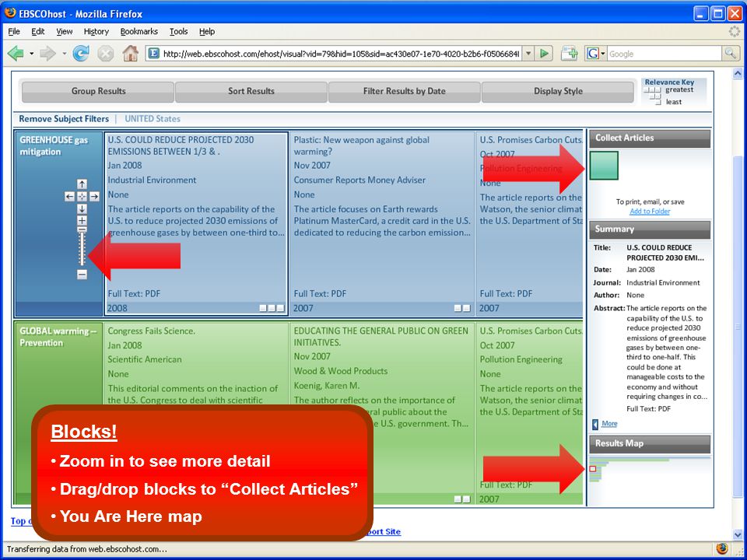Open the search engine selector dropdown

(602, 54)
